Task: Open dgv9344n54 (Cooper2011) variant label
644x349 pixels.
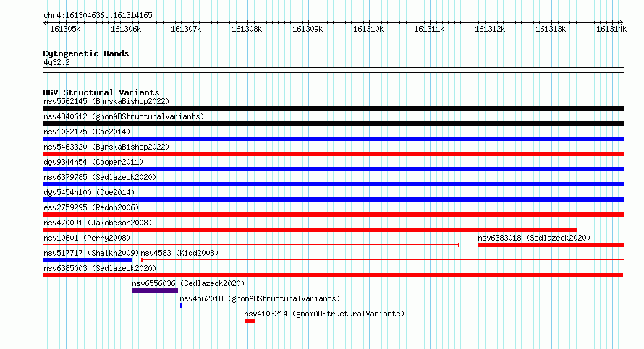Action: tap(93, 162)
